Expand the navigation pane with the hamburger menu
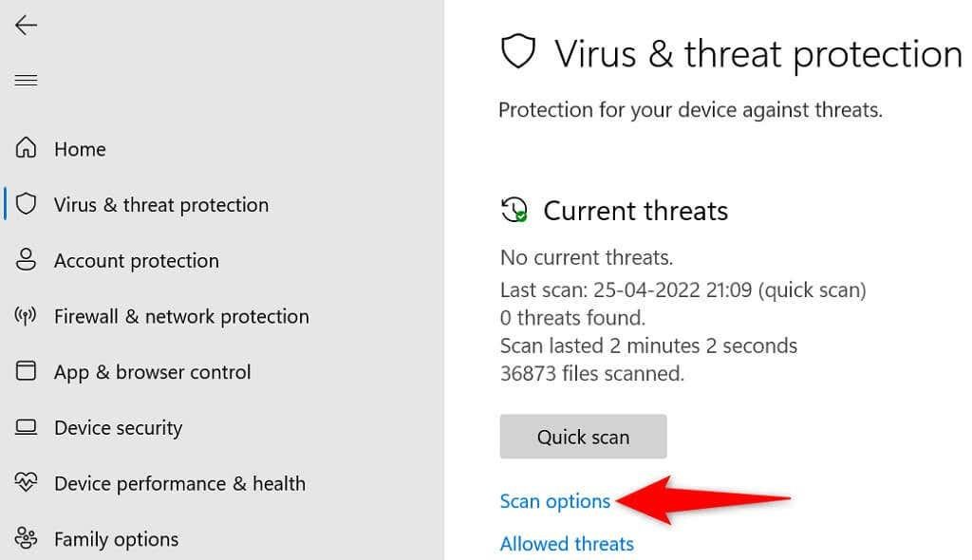 [26, 80]
